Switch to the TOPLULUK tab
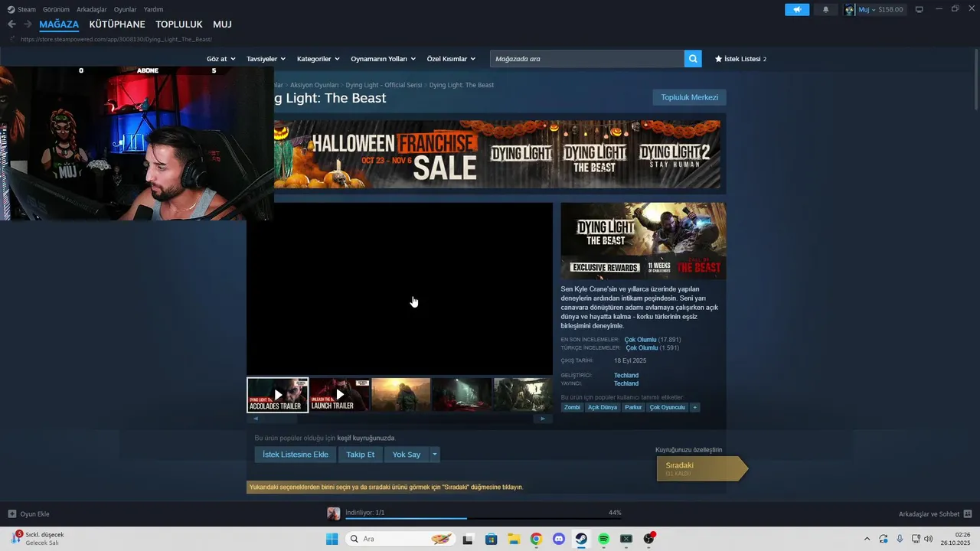Image resolution: width=980 pixels, height=551 pixels. pos(179,24)
